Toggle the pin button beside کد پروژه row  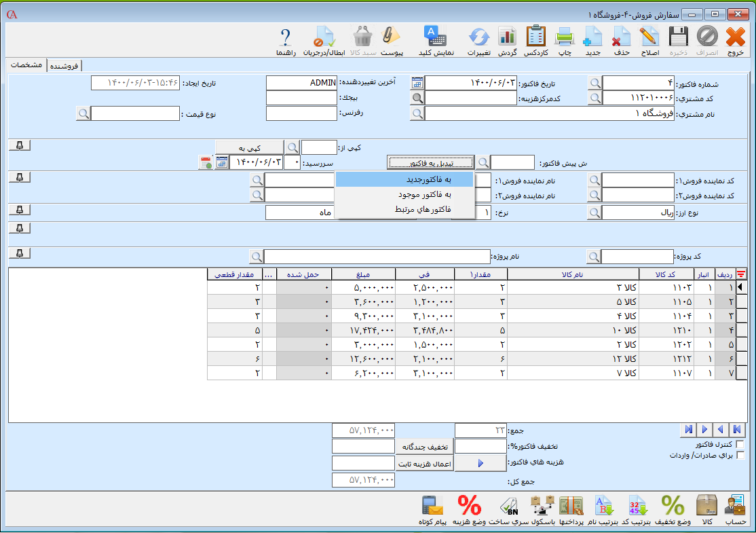point(20,253)
